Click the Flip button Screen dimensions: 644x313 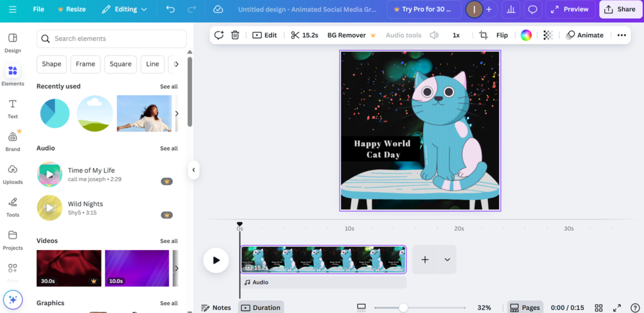pyautogui.click(x=502, y=35)
